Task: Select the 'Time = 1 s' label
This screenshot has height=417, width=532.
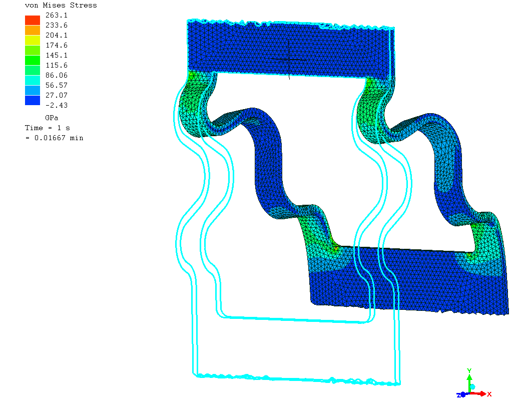Action: [48, 128]
